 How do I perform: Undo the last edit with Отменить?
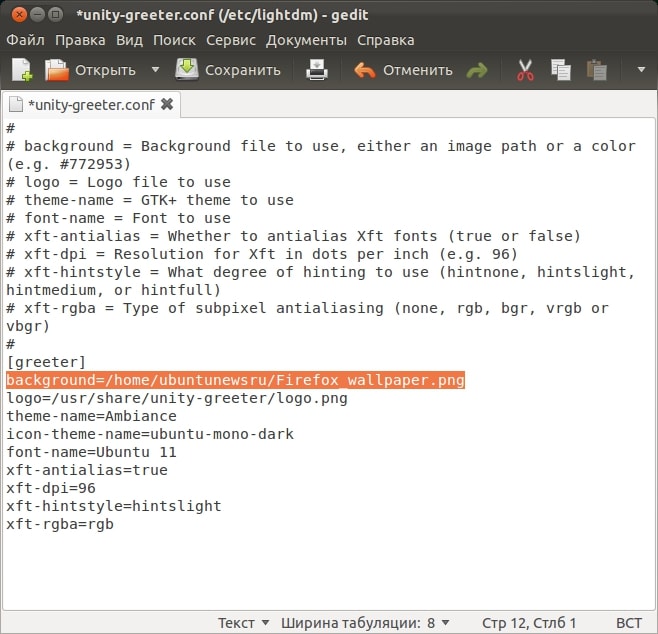[403, 70]
